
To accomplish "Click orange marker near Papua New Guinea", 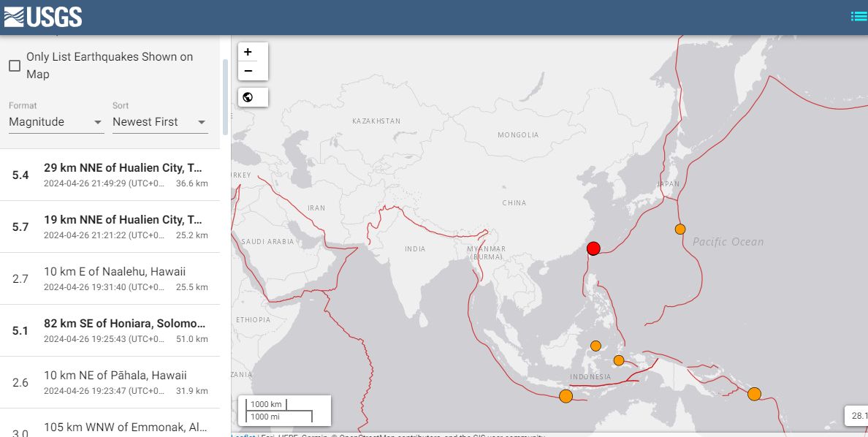I will [754, 394].
